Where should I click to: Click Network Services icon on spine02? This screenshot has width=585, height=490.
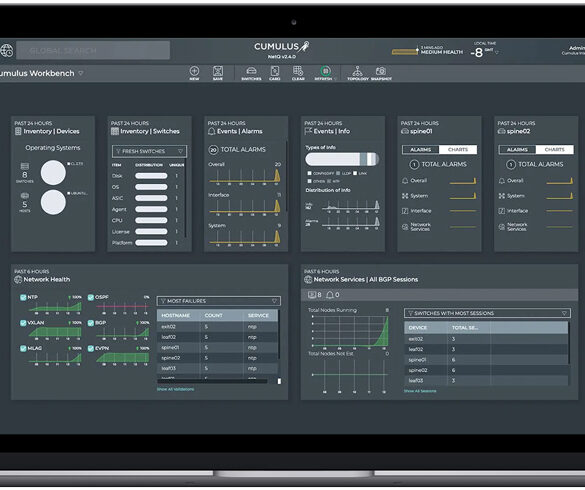pos(501,227)
